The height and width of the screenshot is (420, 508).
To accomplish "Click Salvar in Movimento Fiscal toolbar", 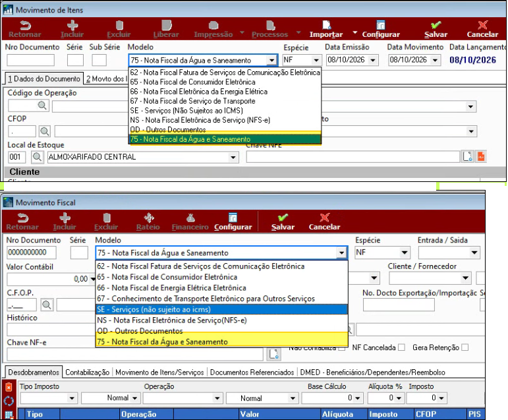I will point(283,222).
